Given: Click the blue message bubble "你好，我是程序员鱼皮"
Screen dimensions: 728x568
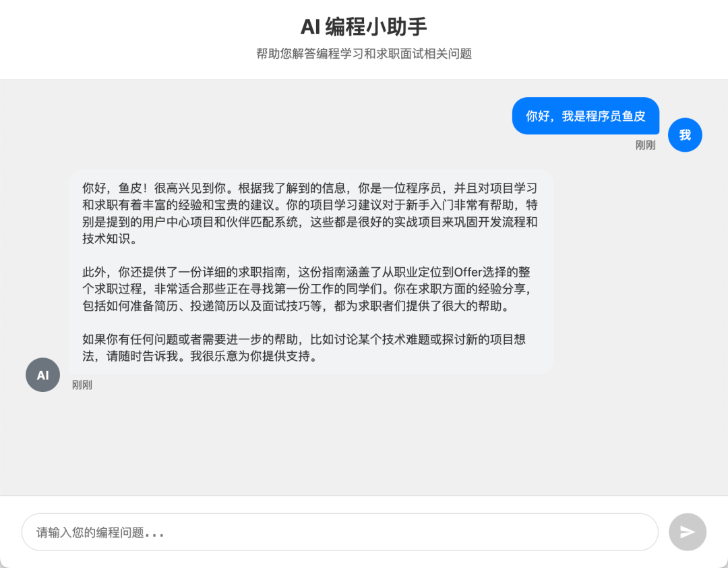Looking at the screenshot, I should pyautogui.click(x=585, y=115).
